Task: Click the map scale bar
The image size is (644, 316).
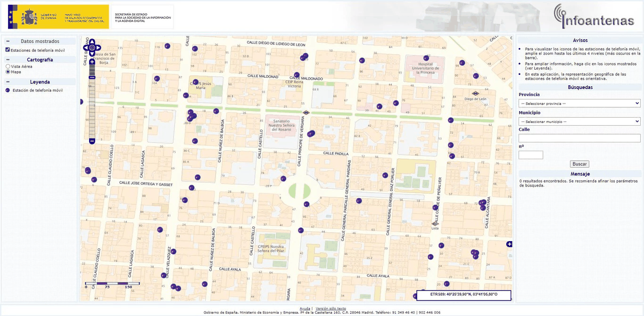Action: point(112,285)
